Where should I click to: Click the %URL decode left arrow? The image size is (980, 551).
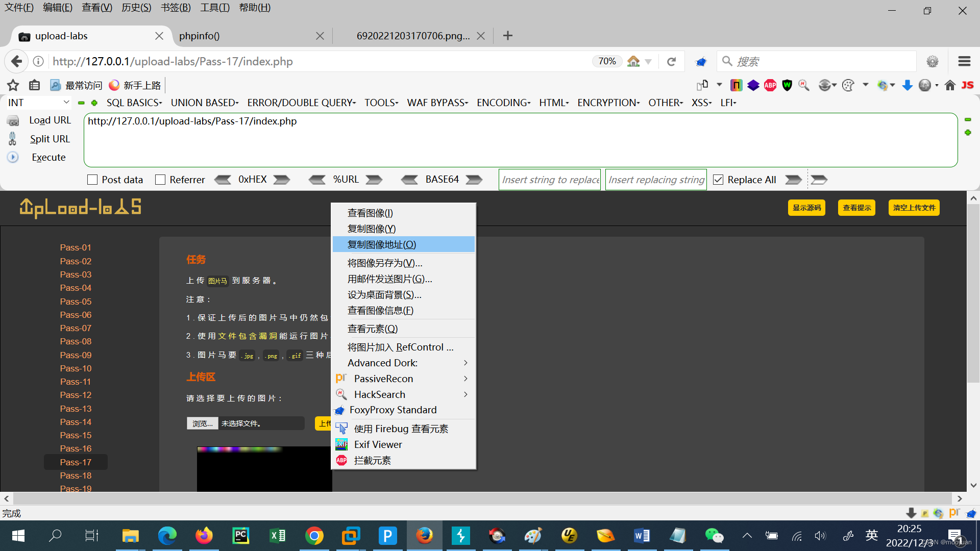pyautogui.click(x=317, y=180)
